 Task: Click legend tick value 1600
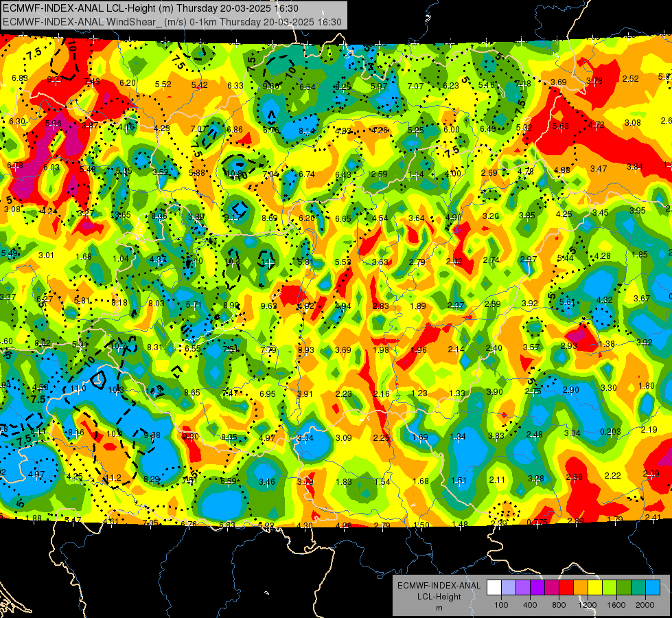tap(616, 605)
